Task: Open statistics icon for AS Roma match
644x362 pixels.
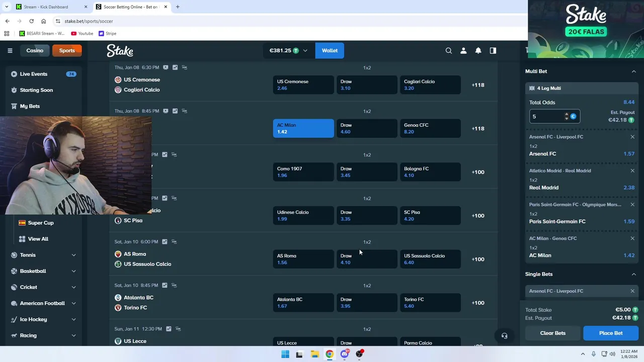Action: 165,242
